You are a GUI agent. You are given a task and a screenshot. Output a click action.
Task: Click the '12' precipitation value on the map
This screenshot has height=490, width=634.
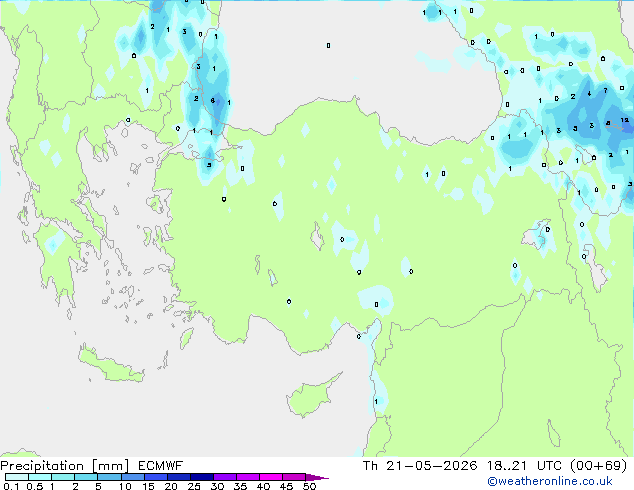625,120
